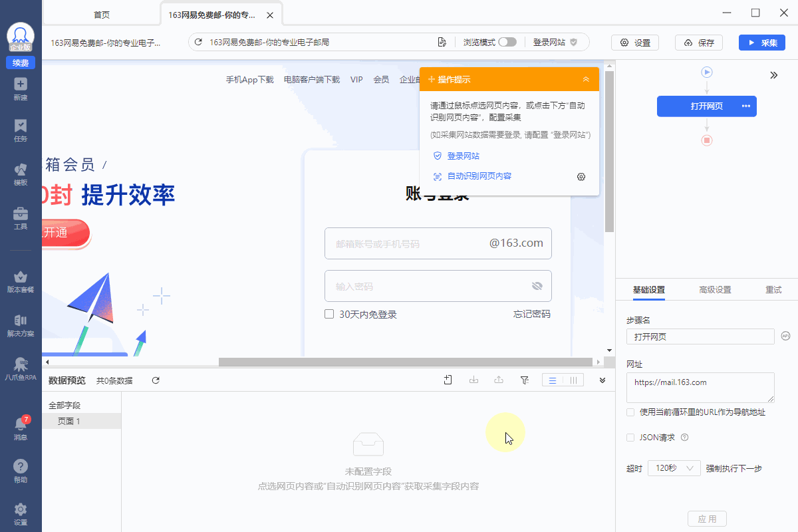
Task: Click the top 设置 button
Action: pos(635,43)
